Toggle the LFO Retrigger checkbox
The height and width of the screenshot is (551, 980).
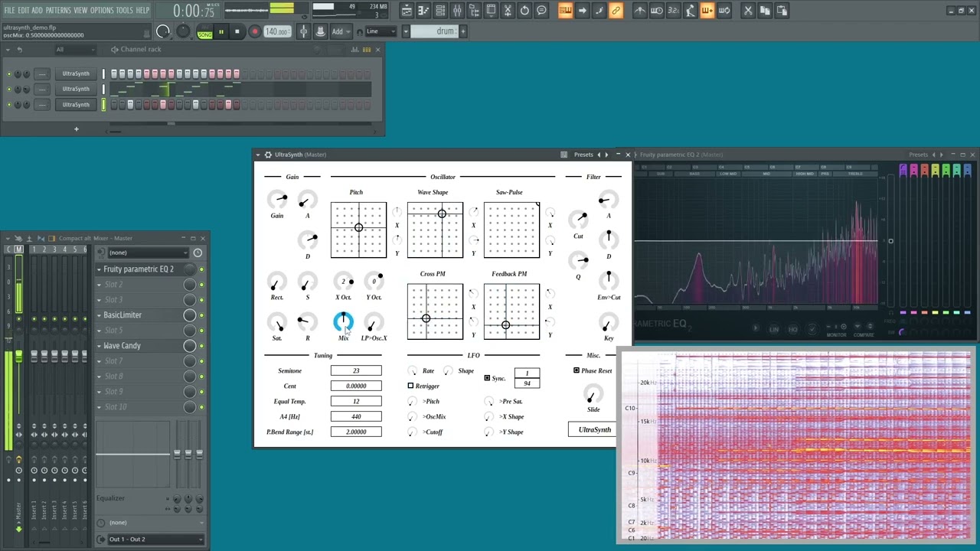[x=410, y=386]
